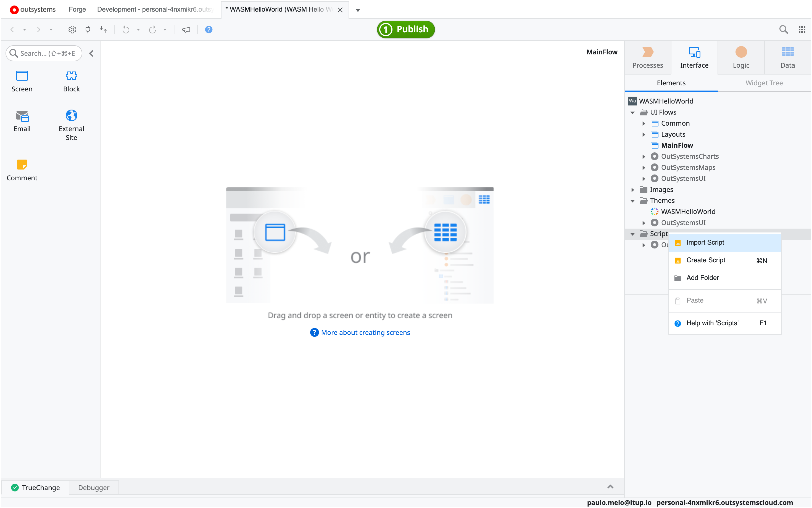The width and height of the screenshot is (812, 508).
Task: Switch to the Widget Tree tab
Action: coord(764,83)
